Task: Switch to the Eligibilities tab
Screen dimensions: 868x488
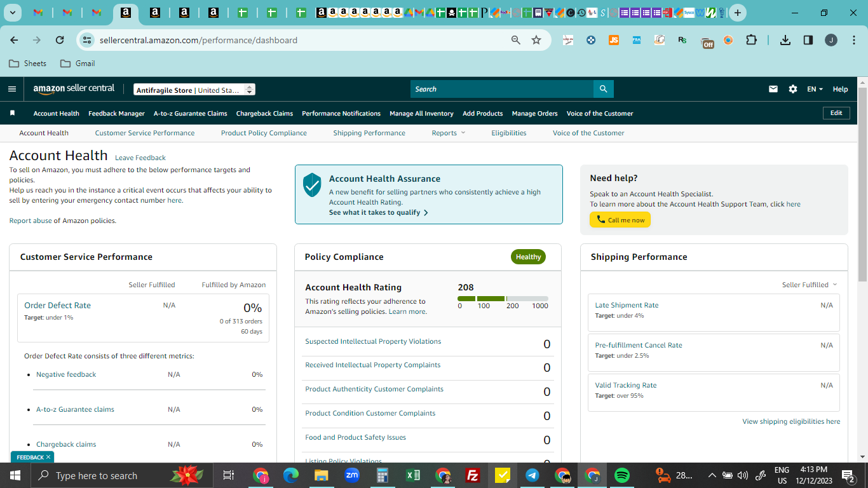Action: pyautogui.click(x=509, y=133)
